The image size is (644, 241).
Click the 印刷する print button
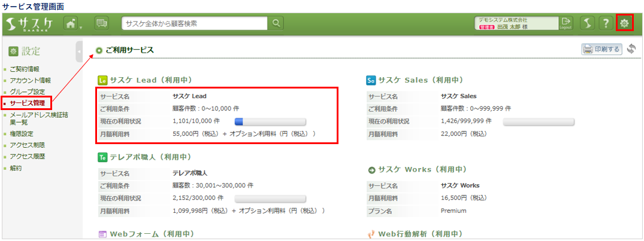(602, 49)
